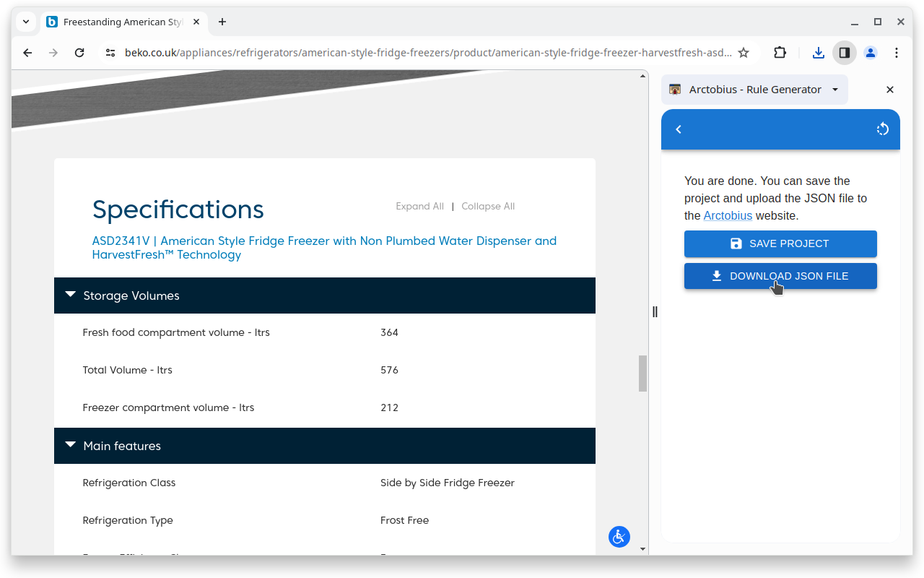
Task: Select 'Freezer compartment volume - ltrs' label
Action: tap(169, 407)
